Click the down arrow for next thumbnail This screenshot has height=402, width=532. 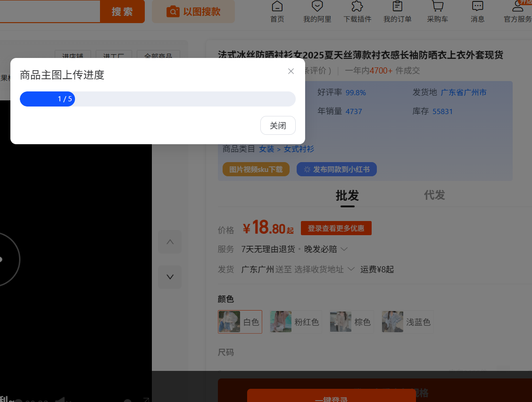[170, 277]
